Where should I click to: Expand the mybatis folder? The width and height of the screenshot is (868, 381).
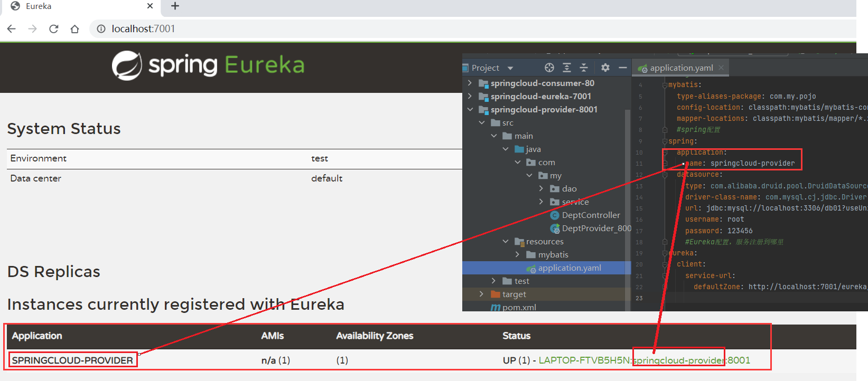point(518,254)
